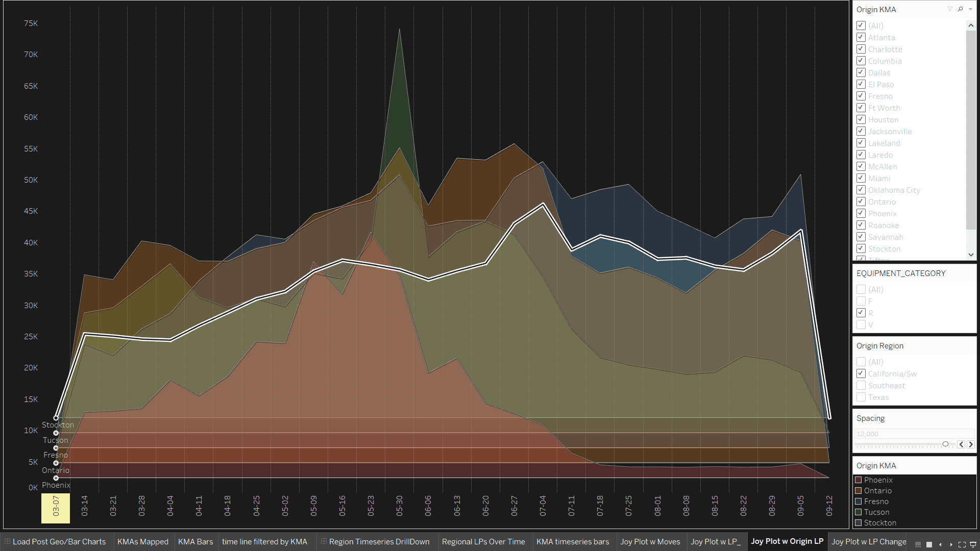The image size is (980, 551).
Task: Click the show filmstrip icon in status bar
Action: pos(918,544)
